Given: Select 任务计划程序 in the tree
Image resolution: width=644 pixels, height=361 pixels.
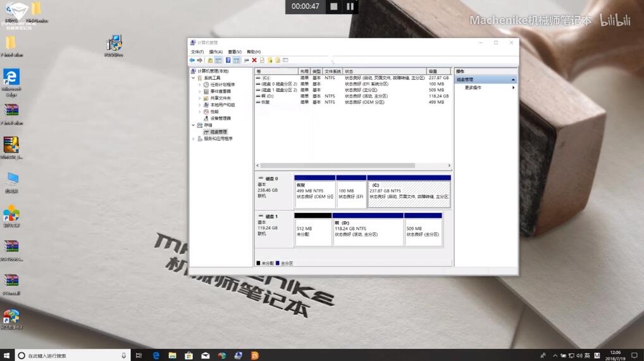Looking at the screenshot, I should click(223, 85).
